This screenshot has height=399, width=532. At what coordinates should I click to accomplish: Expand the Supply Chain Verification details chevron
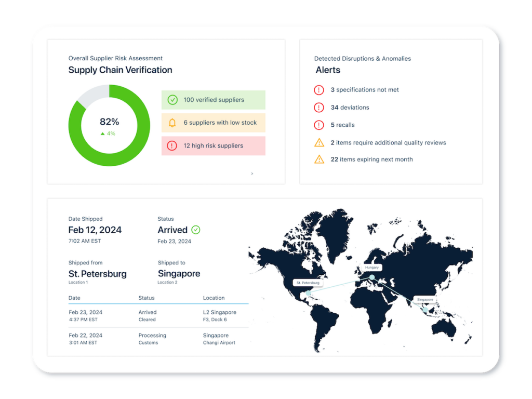point(251,174)
